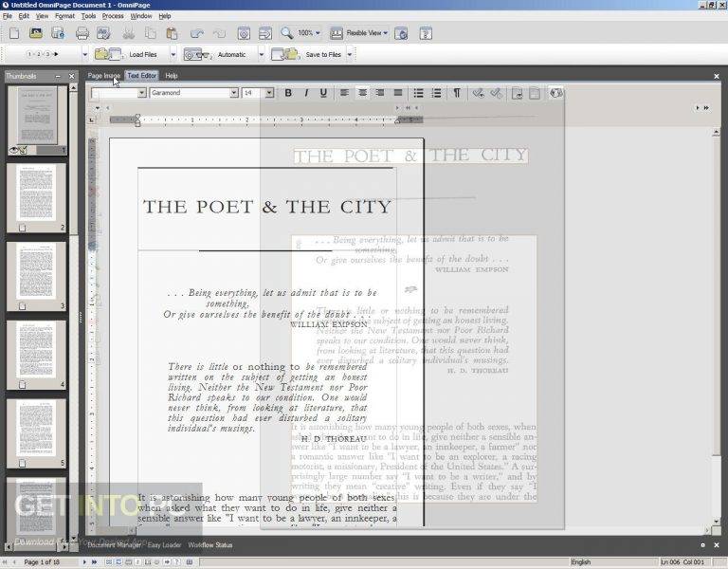The width and height of the screenshot is (728, 569).
Task: Click the left indent marker on ruler
Action: pyautogui.click(x=137, y=120)
